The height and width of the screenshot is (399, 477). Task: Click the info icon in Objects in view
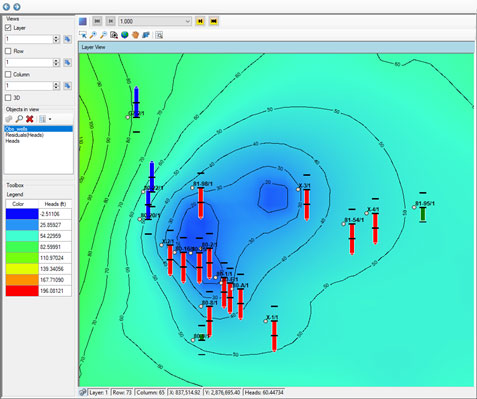coord(42,119)
